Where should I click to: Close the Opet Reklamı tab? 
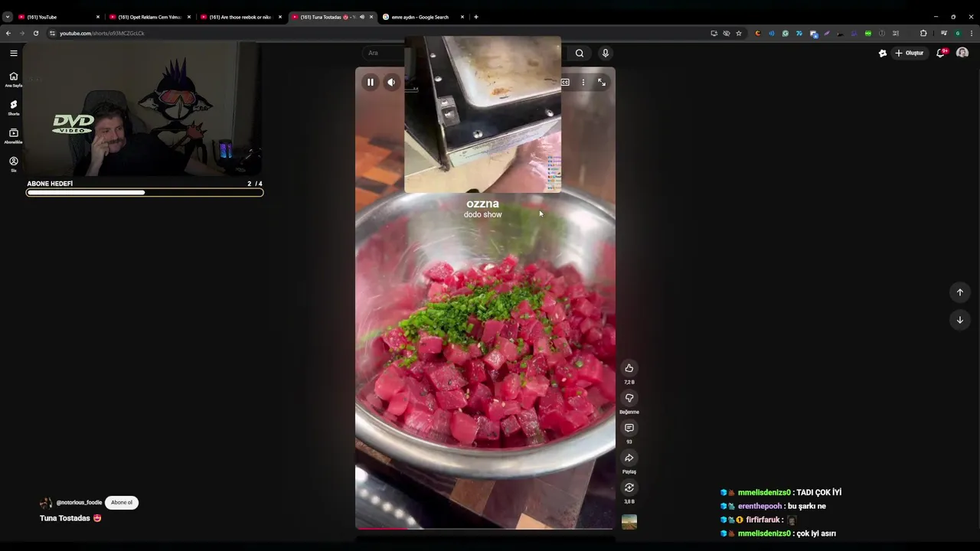click(x=189, y=17)
